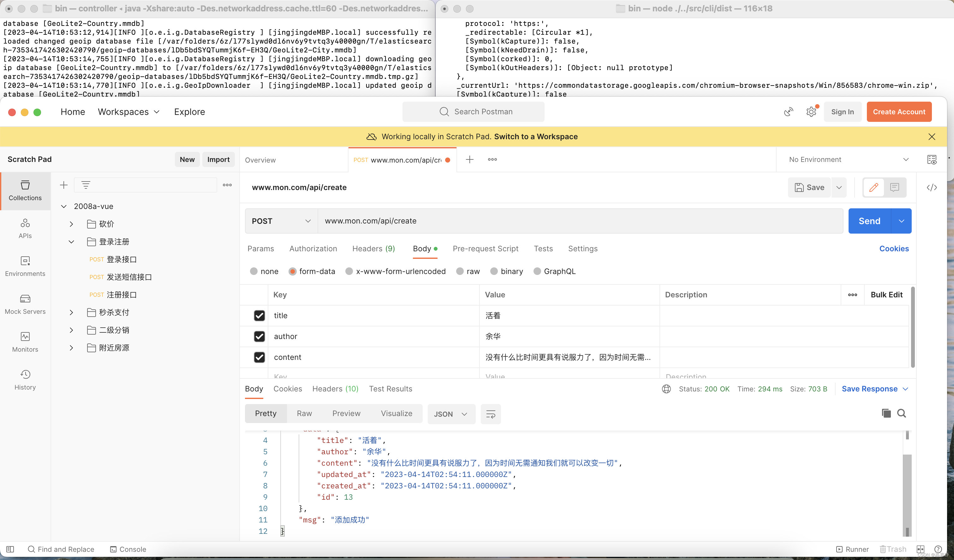Screen dimensions: 954x560
Task: Open the History sidebar panel
Action: 25,380
